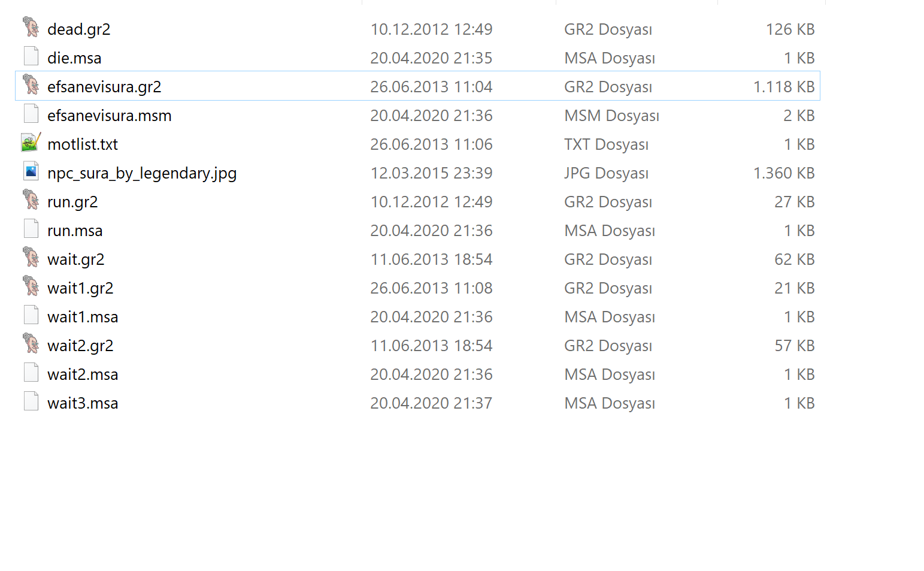The height and width of the screenshot is (571, 924).
Task: Click the die.msa blank file icon
Action: [x=31, y=56]
